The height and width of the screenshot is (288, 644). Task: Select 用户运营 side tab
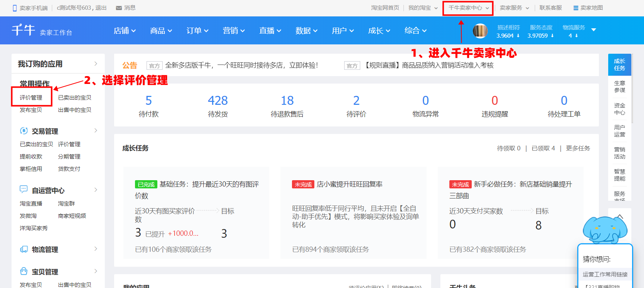619,131
